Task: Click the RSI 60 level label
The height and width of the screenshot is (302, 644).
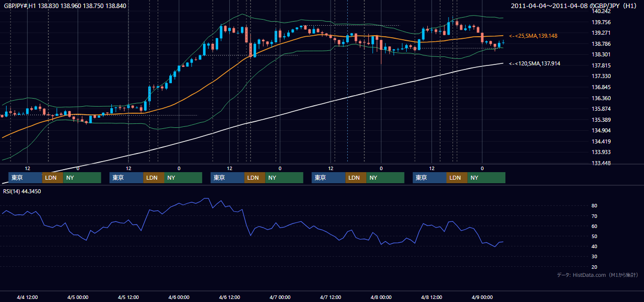Action: pyautogui.click(x=595, y=226)
